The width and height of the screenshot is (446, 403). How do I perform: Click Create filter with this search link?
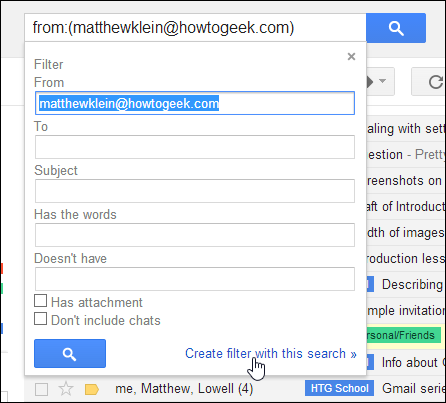coord(271,353)
